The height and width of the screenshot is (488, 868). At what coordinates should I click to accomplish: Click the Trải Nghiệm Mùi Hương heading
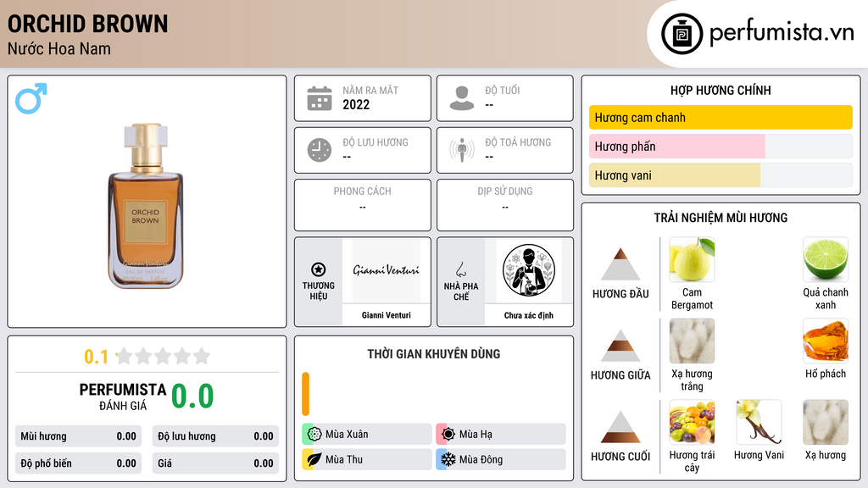721,218
